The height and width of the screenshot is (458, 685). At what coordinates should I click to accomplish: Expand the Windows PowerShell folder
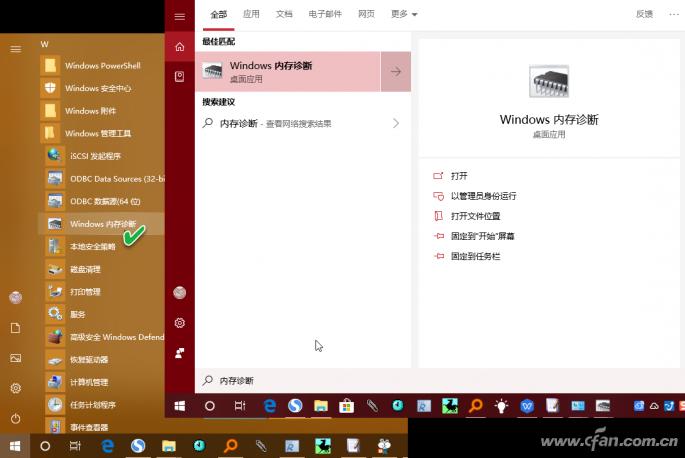click(x=101, y=66)
